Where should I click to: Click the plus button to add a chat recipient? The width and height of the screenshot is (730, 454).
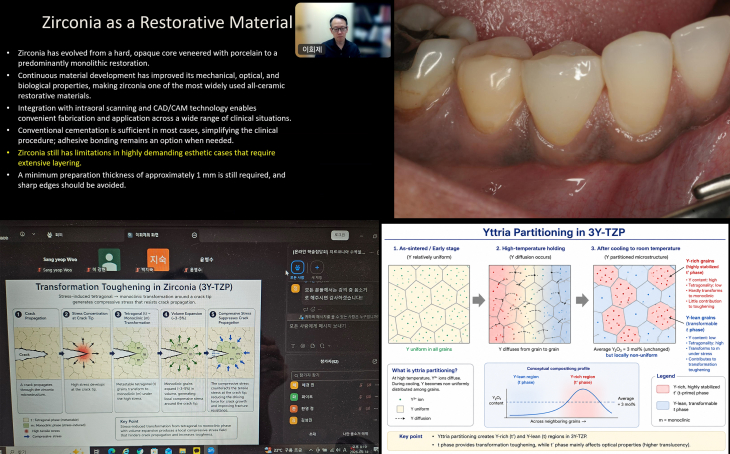point(317,267)
